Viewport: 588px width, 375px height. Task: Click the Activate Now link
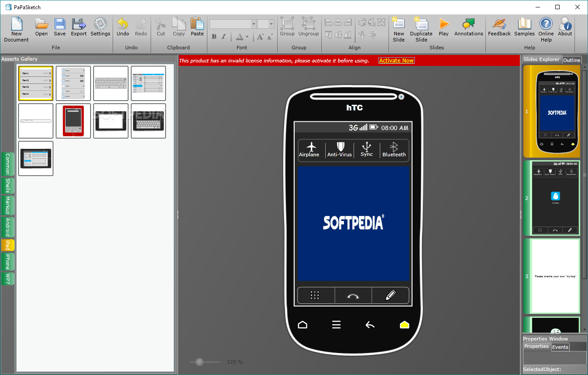396,61
